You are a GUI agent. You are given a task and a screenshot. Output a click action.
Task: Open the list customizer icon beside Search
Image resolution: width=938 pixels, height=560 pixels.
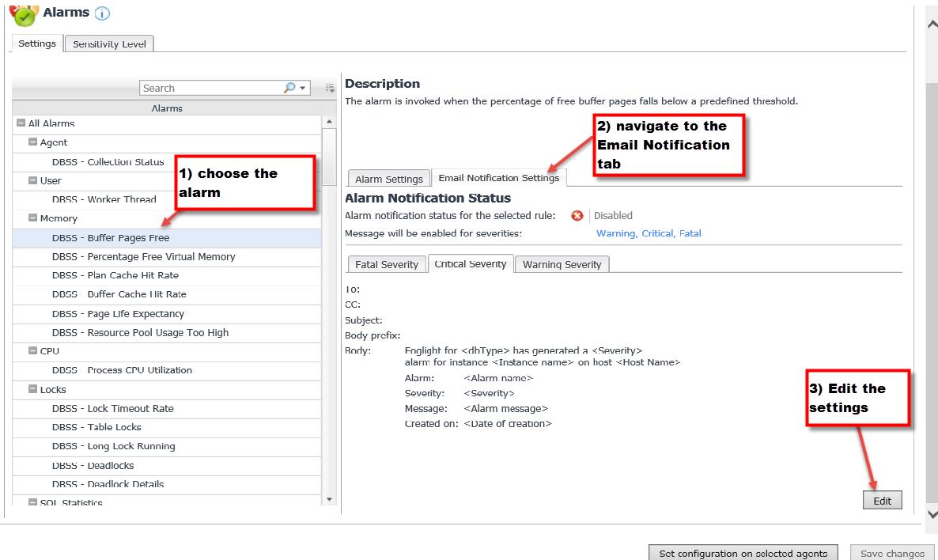point(331,89)
